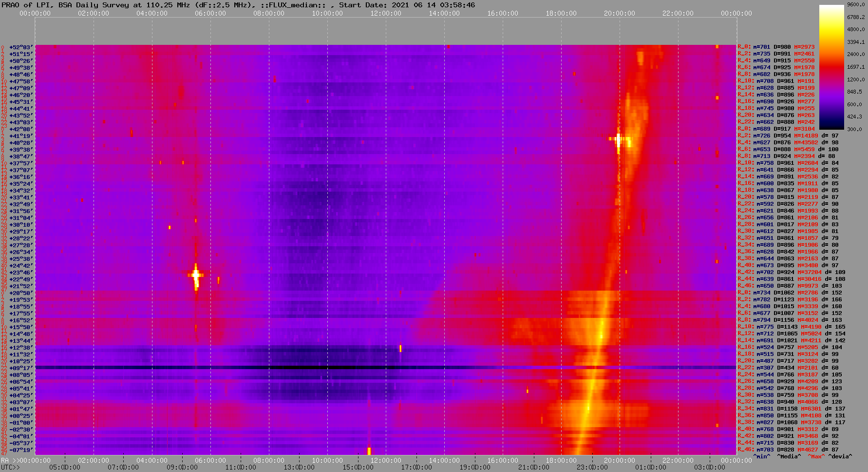Click 10:00:00 on the bottom RA axis
This screenshot has width=868, height=472.
[x=327, y=461]
